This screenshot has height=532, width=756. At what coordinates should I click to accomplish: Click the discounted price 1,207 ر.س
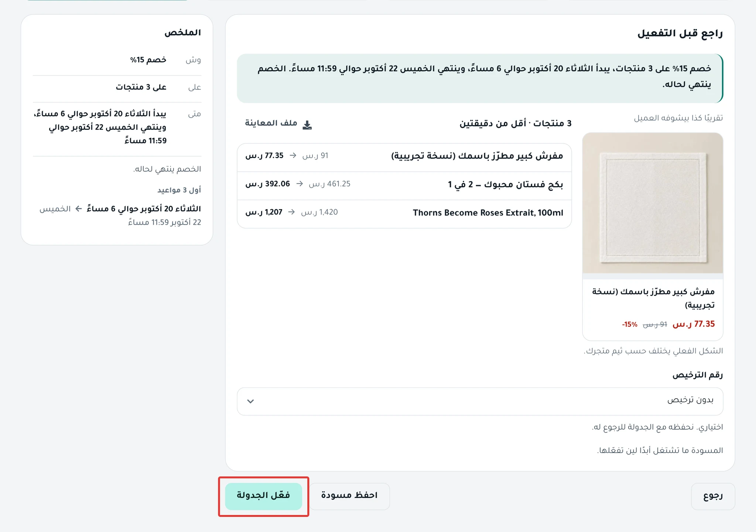[x=264, y=212]
